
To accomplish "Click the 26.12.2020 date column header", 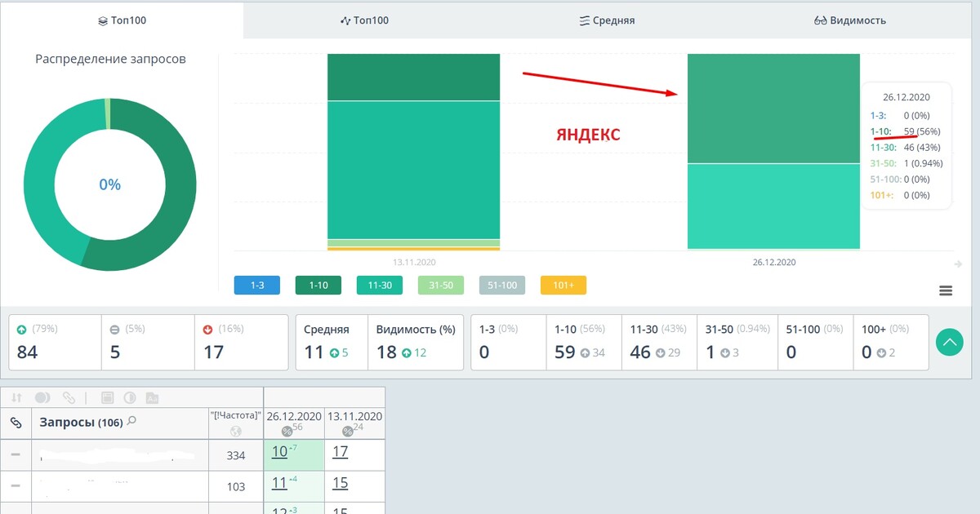I will (x=294, y=416).
